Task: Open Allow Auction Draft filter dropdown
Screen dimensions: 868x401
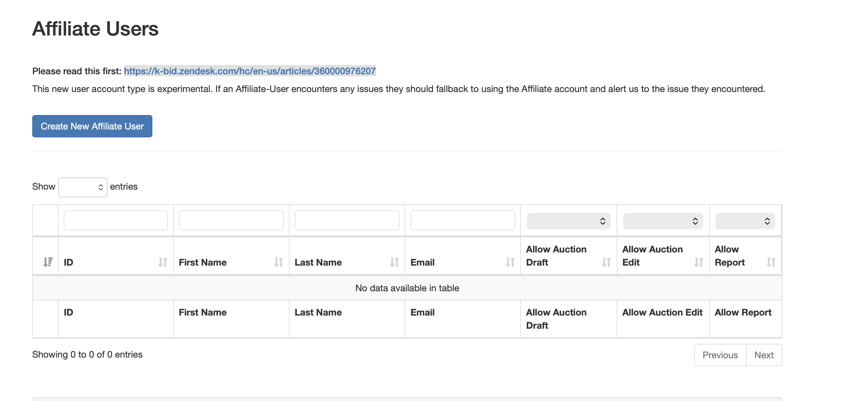Action: 568,221
